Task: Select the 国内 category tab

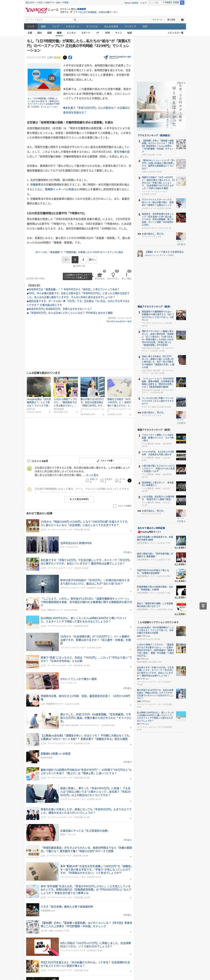Action: (39, 33)
